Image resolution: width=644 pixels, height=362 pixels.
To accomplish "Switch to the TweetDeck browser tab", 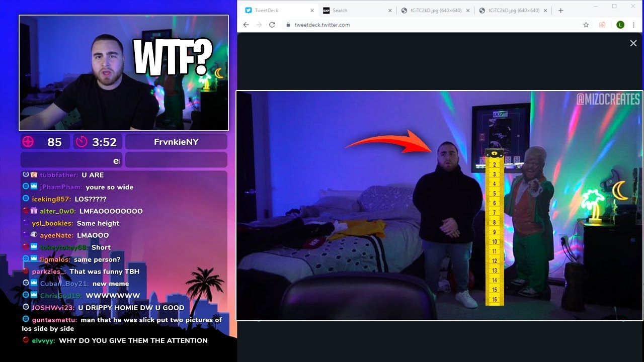I will point(279,11).
